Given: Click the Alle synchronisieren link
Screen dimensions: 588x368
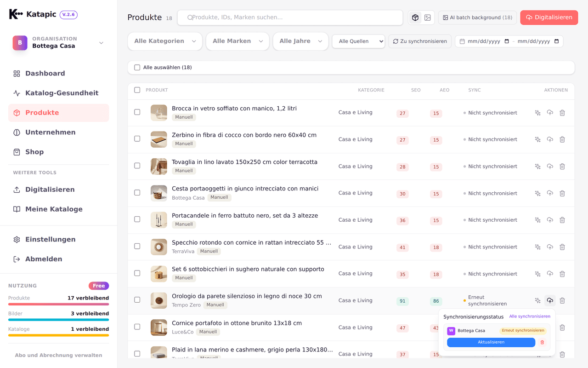Looking at the screenshot, I should (530, 316).
